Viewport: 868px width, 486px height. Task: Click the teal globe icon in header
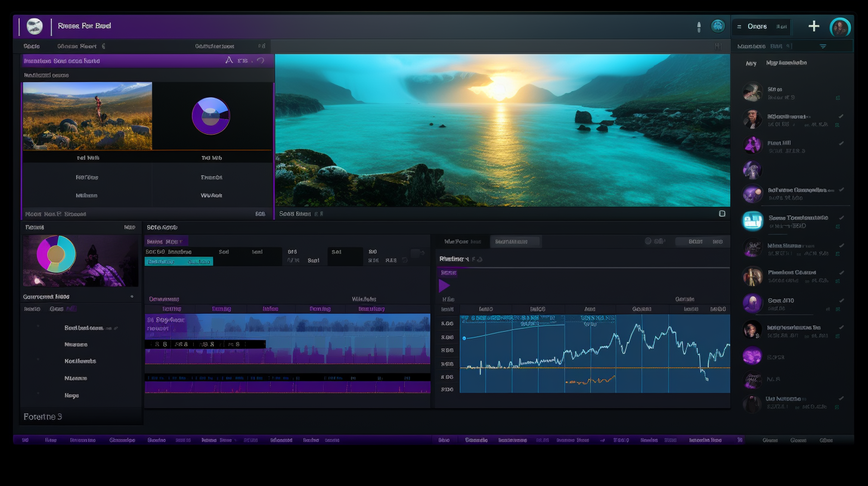coord(718,26)
